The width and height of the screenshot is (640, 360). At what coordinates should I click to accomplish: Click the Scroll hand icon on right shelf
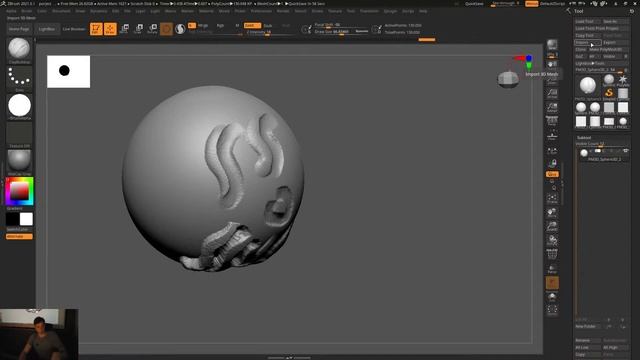(x=552, y=65)
